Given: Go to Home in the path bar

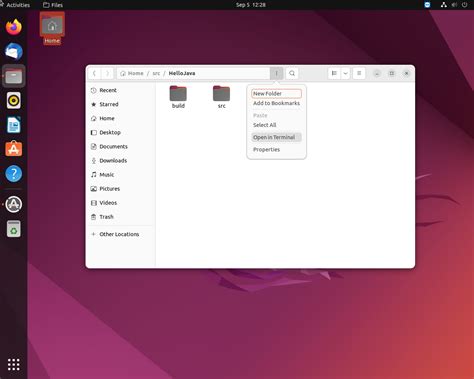Looking at the screenshot, I should point(132,73).
